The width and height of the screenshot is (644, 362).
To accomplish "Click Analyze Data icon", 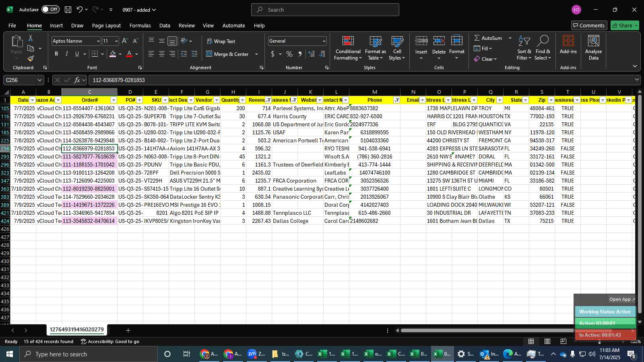I will pos(593,48).
